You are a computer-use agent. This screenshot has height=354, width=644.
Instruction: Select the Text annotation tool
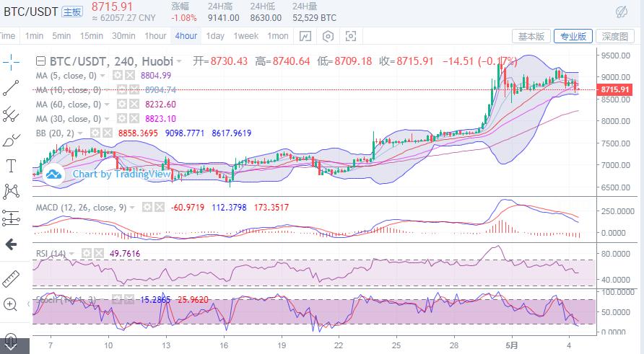point(10,166)
